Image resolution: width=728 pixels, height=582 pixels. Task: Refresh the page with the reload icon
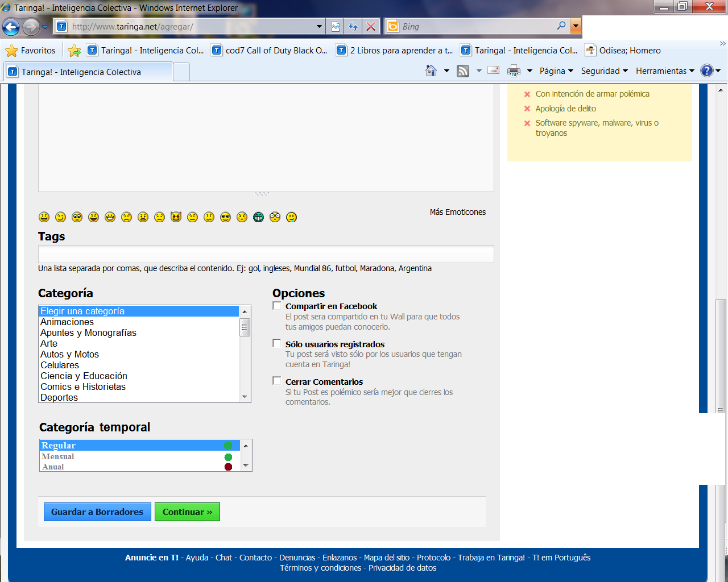click(353, 26)
